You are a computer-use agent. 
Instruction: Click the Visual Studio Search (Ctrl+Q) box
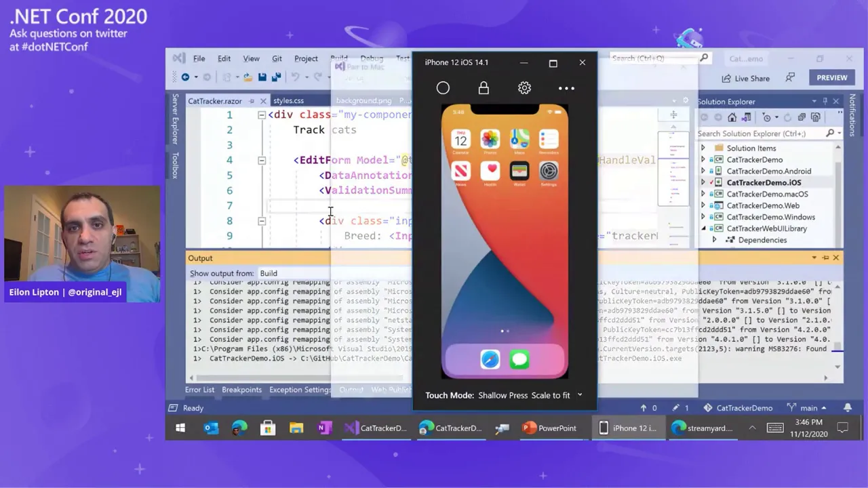coord(660,58)
